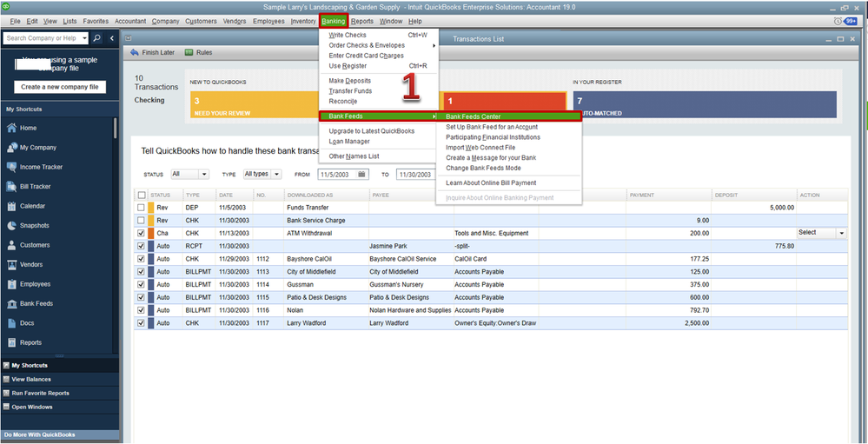
Task: Uncheck the ATM Withdrawal row checkbox
Action: pos(141,233)
